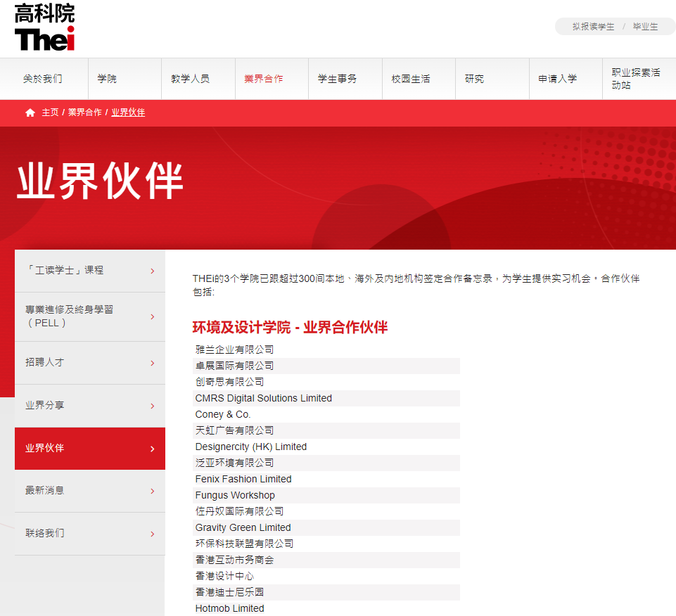Image resolution: width=676 pixels, height=616 pixels.
Task: Click Coney & Co. partner row
Action: [x=326, y=414]
